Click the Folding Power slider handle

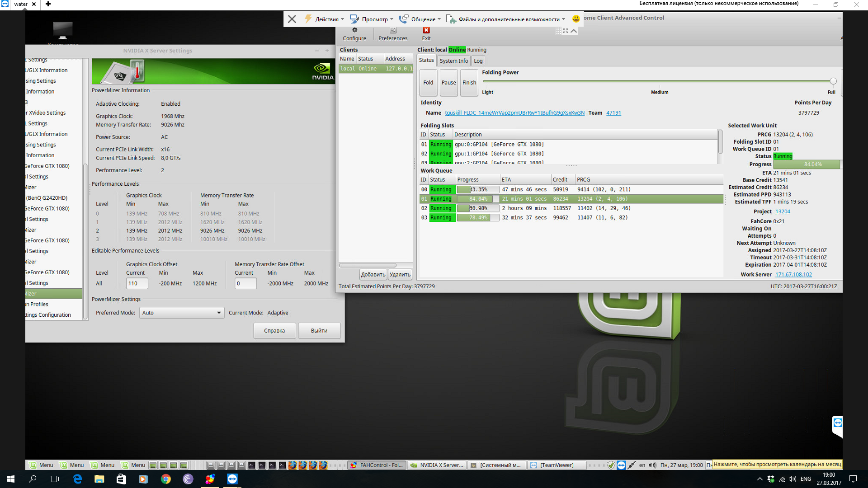pos(833,81)
